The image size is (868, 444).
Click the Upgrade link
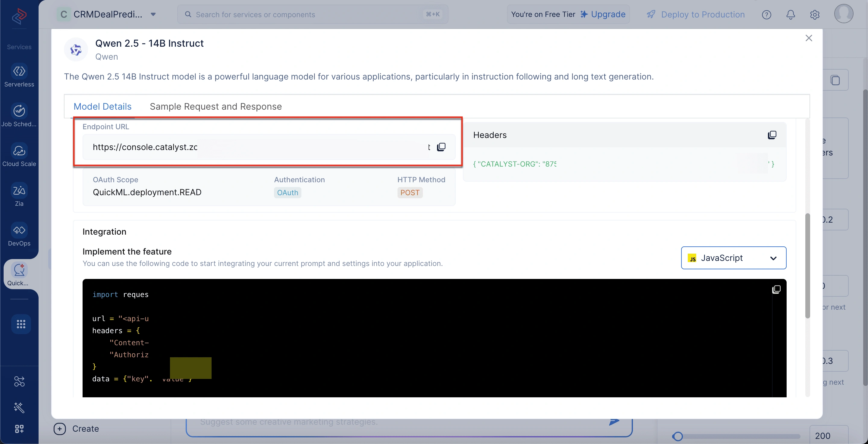(x=603, y=14)
